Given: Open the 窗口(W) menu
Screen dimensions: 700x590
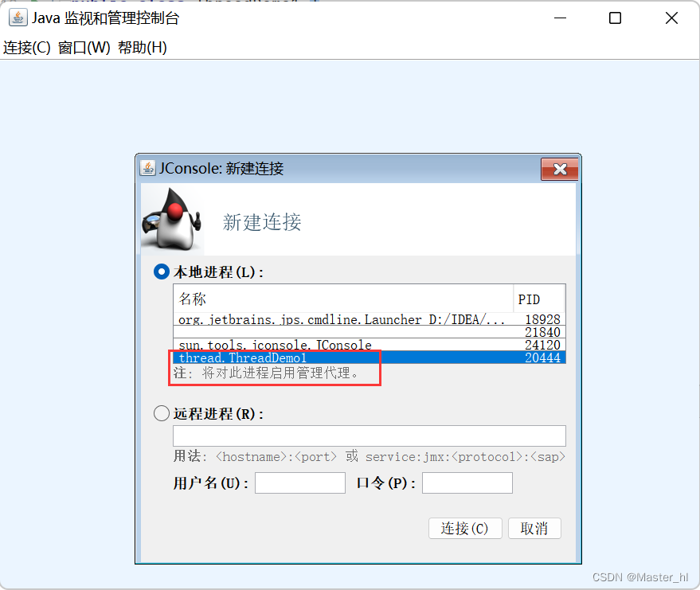Looking at the screenshot, I should pos(84,47).
